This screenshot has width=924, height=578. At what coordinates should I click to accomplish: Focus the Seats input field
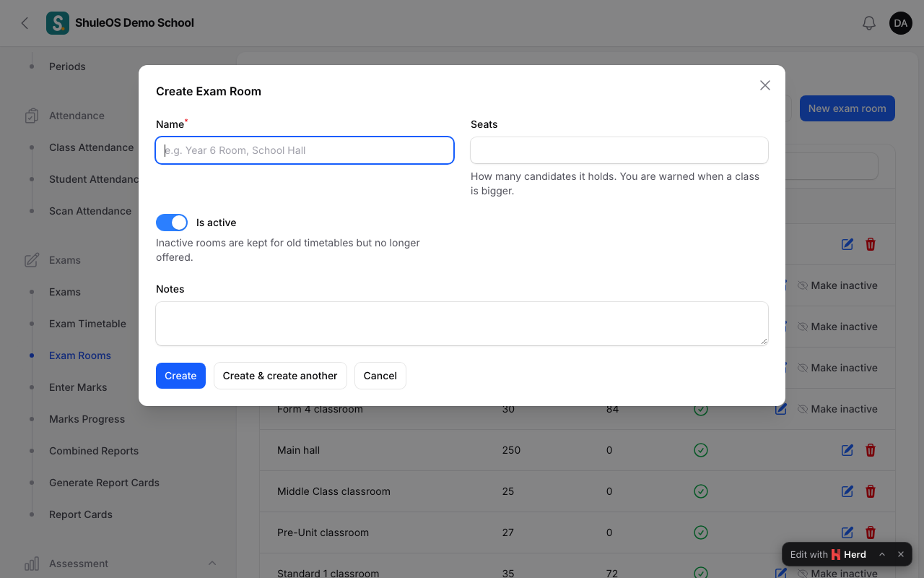coord(619,150)
